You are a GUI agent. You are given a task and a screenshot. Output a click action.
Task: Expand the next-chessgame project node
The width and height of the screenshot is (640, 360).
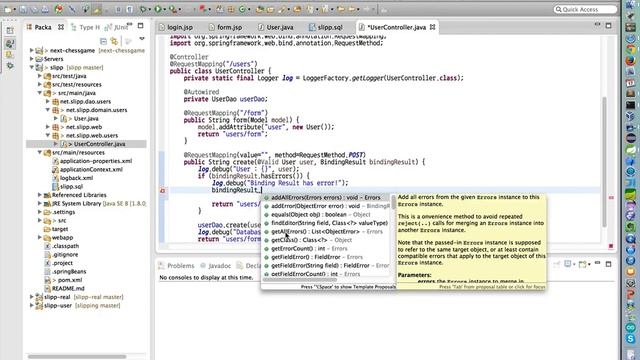click(31, 50)
